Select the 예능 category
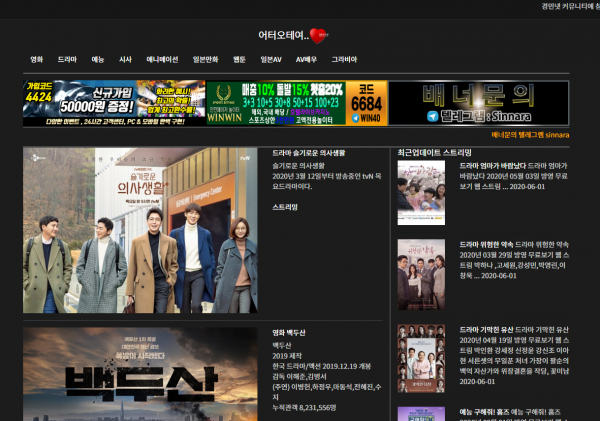Screen dimensions: 600x421 pos(98,59)
